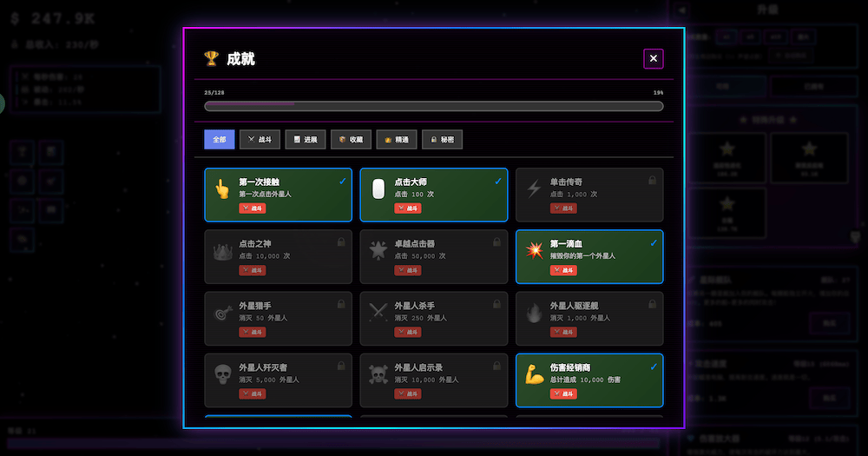Filter achievements by 进展
The width and height of the screenshot is (868, 456).
pos(306,139)
